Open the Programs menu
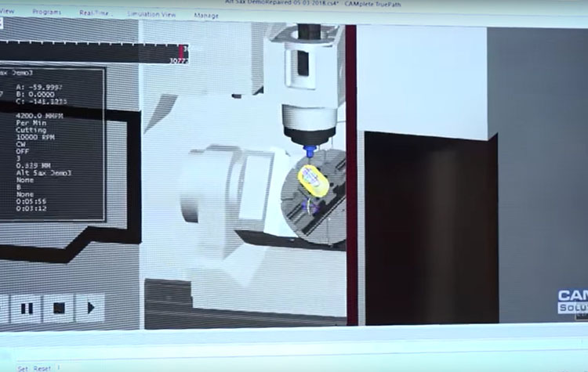The image size is (588, 372). (x=47, y=13)
